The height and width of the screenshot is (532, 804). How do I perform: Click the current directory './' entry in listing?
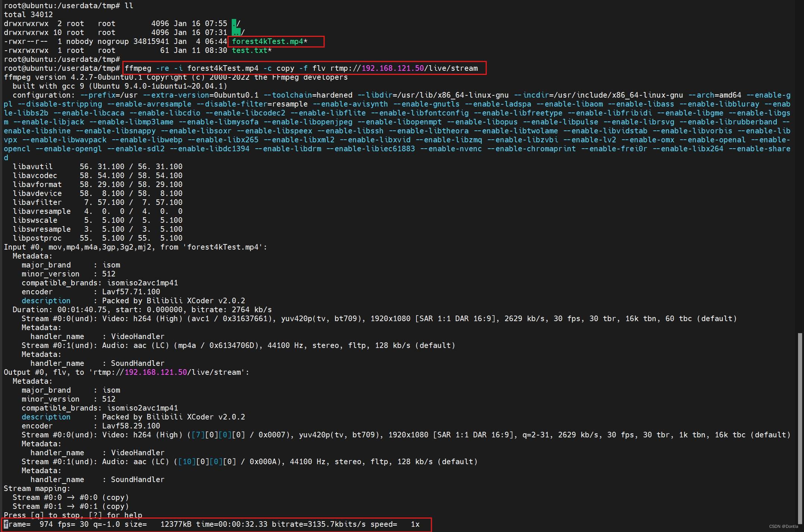[236, 23]
